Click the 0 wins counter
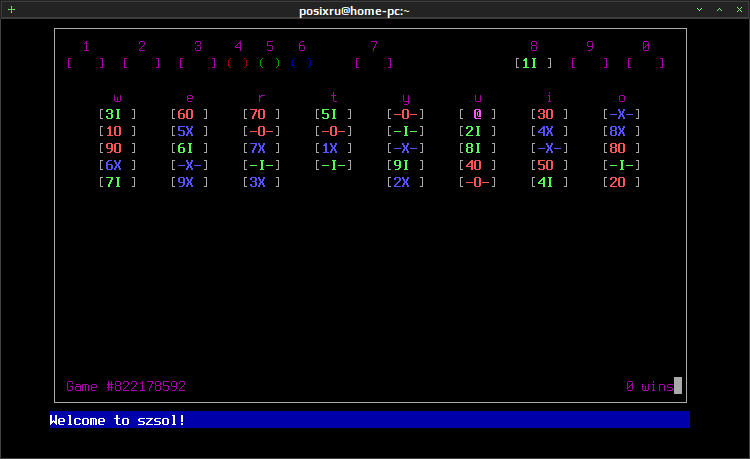 point(650,386)
